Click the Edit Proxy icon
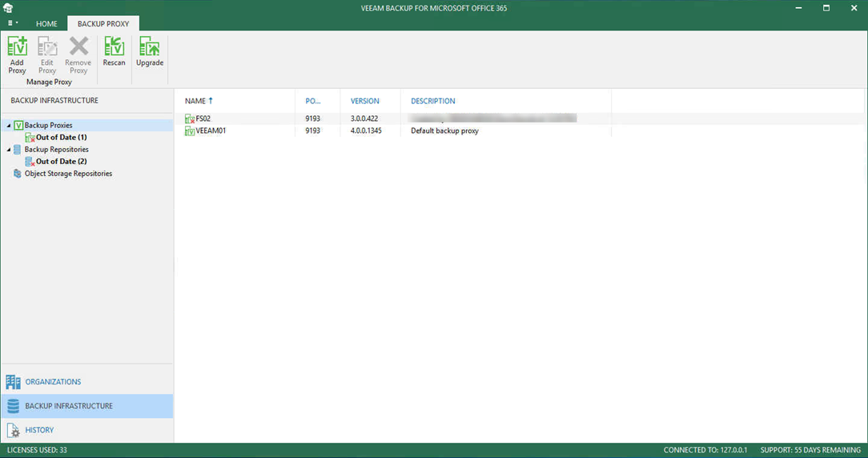 coord(47,46)
